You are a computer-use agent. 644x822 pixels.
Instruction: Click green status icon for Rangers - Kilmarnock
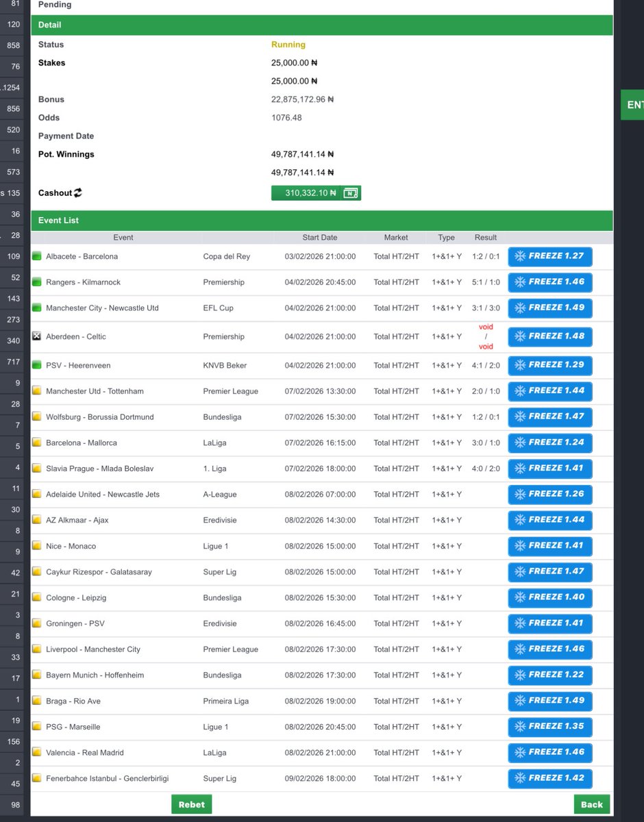point(37,282)
